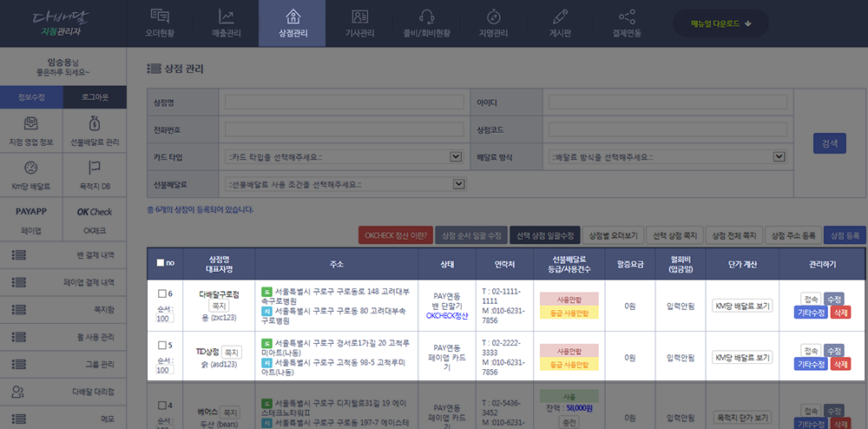Open 선불배달료 관리 money bag icon
This screenshot has width=868, height=429.
point(95,123)
